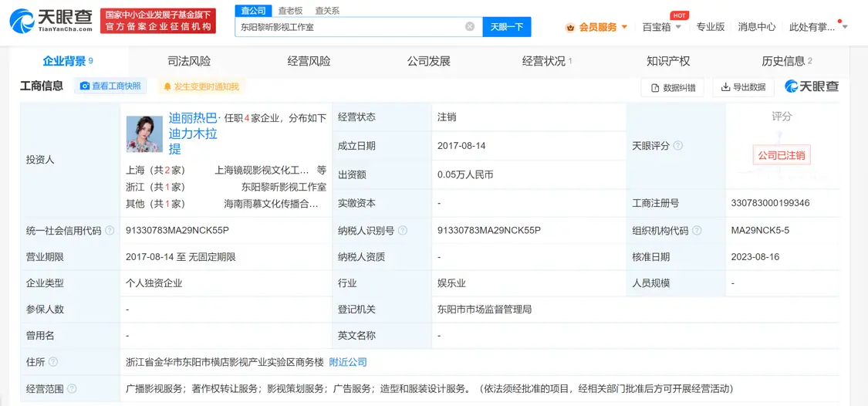The image size is (868, 406).
Task: Click the 组织机构代码 value MA29NCK5-5
Action: point(760,231)
